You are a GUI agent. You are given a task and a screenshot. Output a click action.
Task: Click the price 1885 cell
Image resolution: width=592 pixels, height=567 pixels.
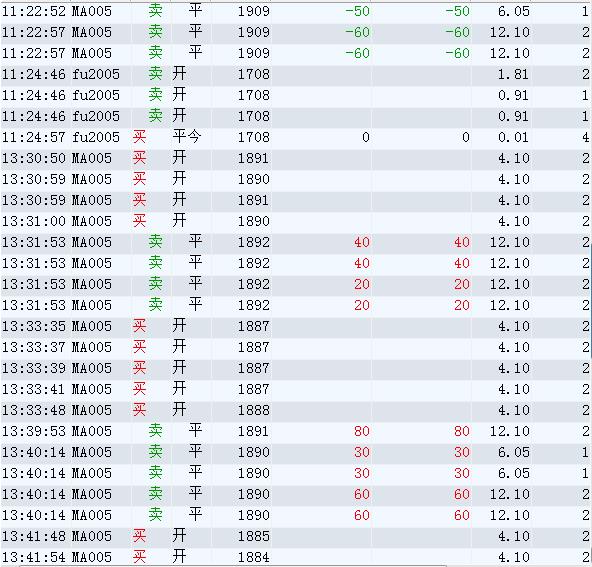253,536
